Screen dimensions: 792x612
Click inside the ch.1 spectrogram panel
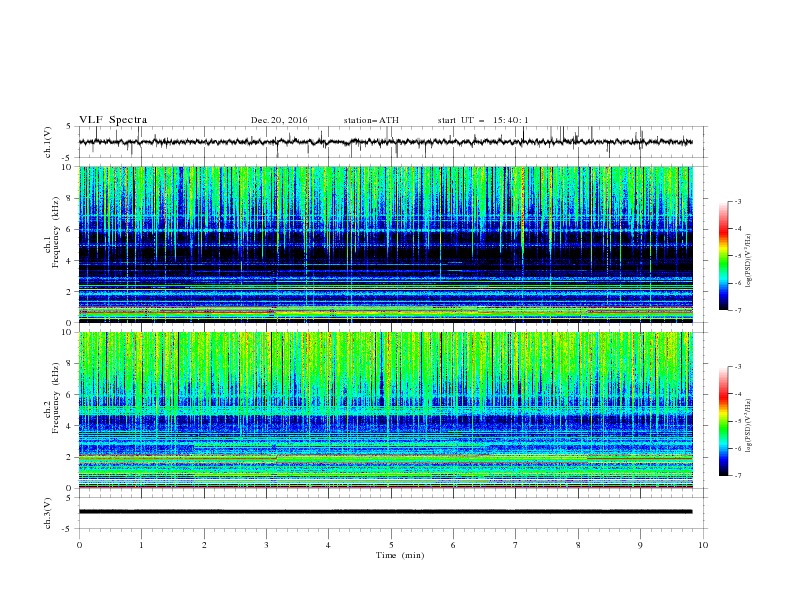tap(386, 244)
